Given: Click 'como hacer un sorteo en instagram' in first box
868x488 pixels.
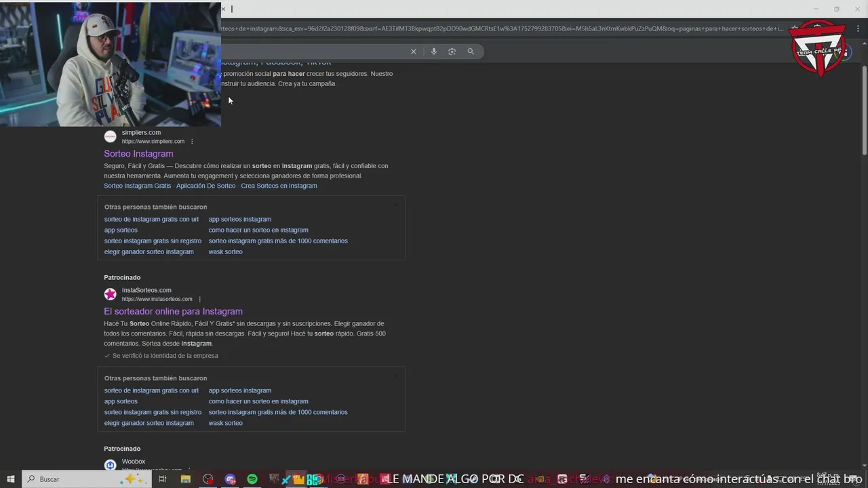Looking at the screenshot, I should 258,230.
